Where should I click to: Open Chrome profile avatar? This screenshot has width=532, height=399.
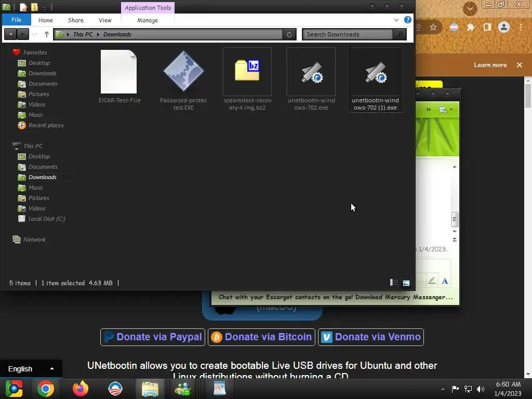click(504, 27)
